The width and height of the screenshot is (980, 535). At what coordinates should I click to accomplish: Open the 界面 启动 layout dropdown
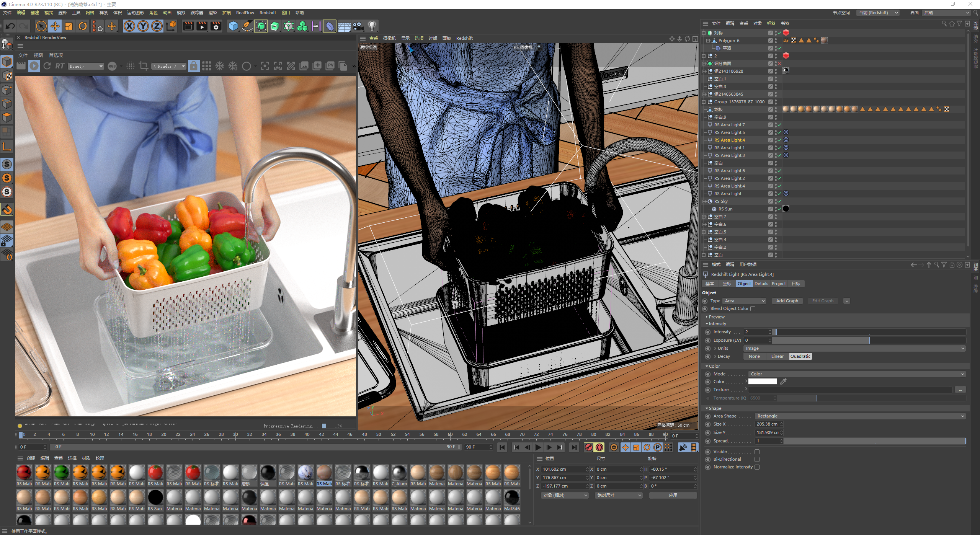pyautogui.click(x=946, y=13)
